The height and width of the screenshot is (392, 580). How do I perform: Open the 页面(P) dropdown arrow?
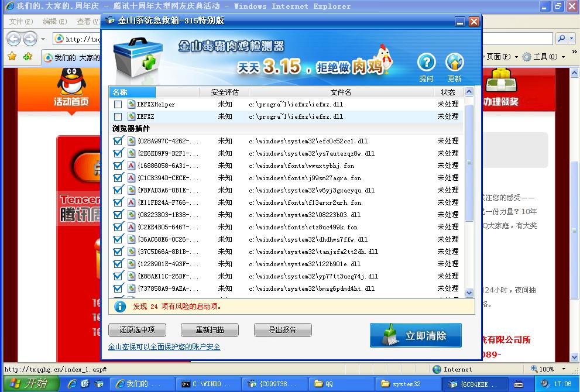click(x=516, y=57)
